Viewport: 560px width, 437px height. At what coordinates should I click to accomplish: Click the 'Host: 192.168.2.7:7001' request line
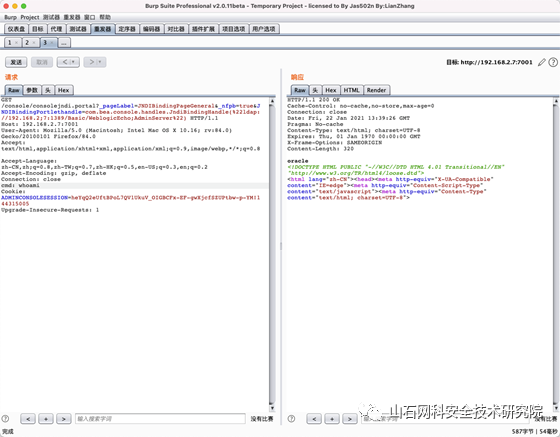coord(39,124)
